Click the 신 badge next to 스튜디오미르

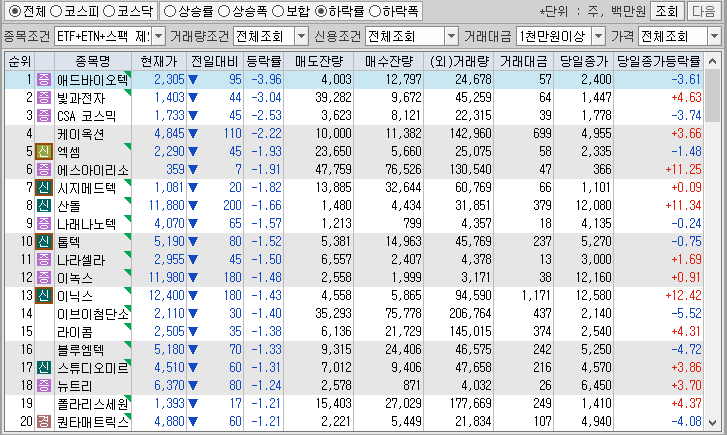[44, 368]
